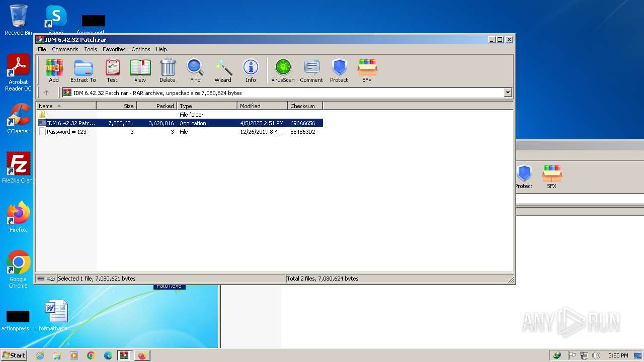Open the Commands menu

click(65, 49)
